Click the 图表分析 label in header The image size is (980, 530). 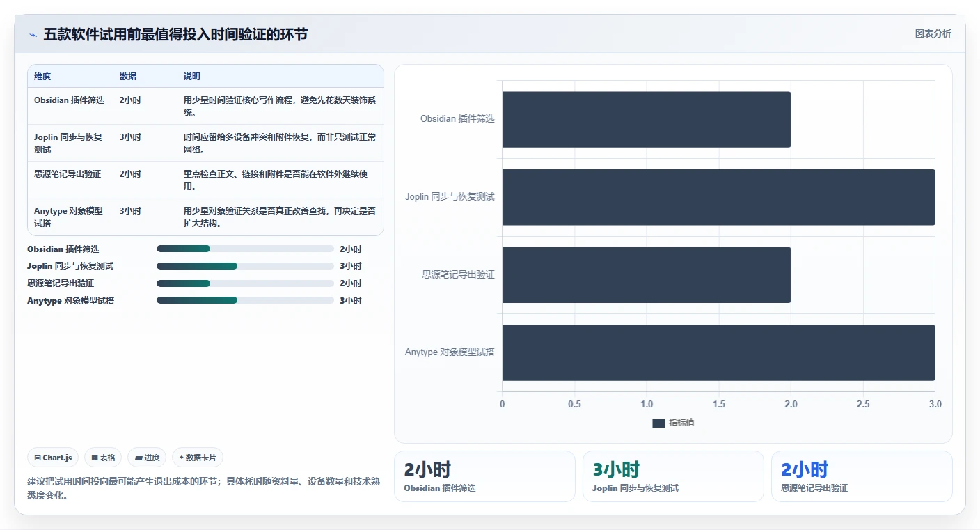click(933, 34)
